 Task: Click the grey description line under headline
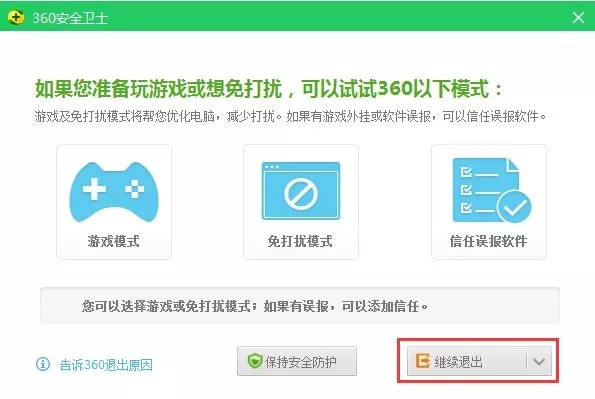[290, 116]
